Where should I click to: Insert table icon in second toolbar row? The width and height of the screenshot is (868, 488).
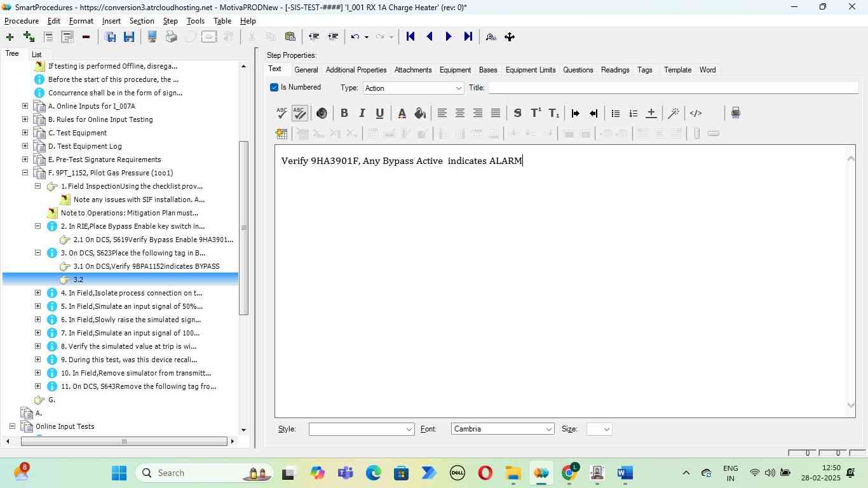pyautogui.click(x=281, y=133)
